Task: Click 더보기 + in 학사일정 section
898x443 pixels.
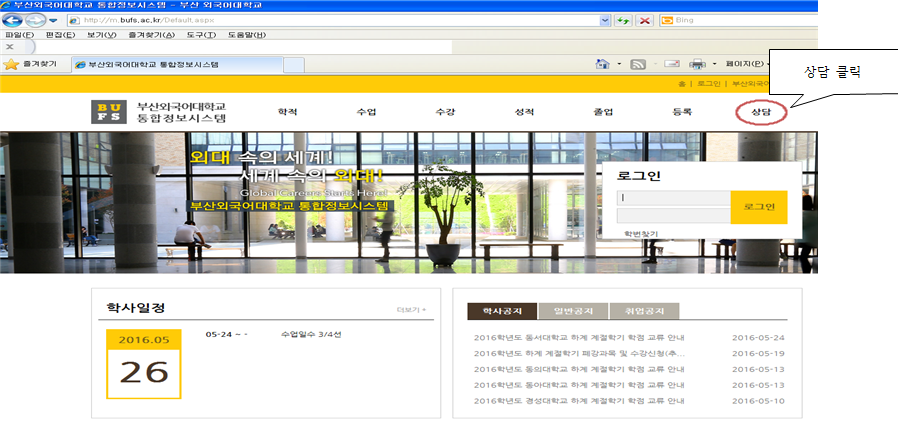Action: point(411,310)
